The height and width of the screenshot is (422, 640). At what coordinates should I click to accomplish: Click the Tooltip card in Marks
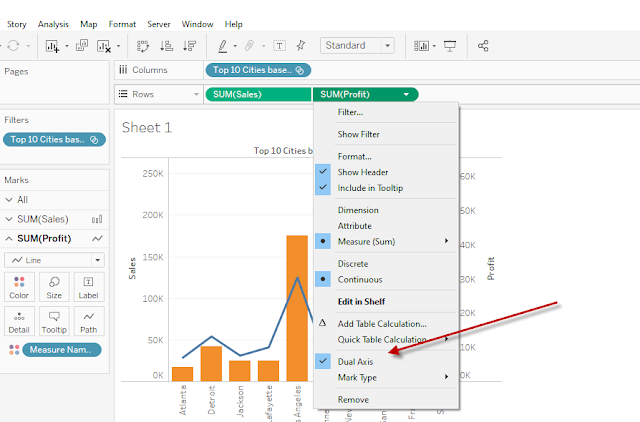[54, 322]
